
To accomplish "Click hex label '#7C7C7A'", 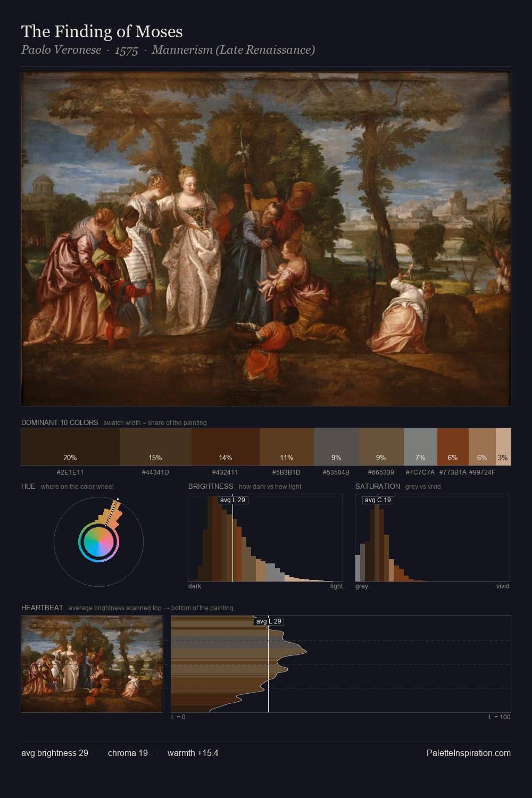I will click(420, 472).
